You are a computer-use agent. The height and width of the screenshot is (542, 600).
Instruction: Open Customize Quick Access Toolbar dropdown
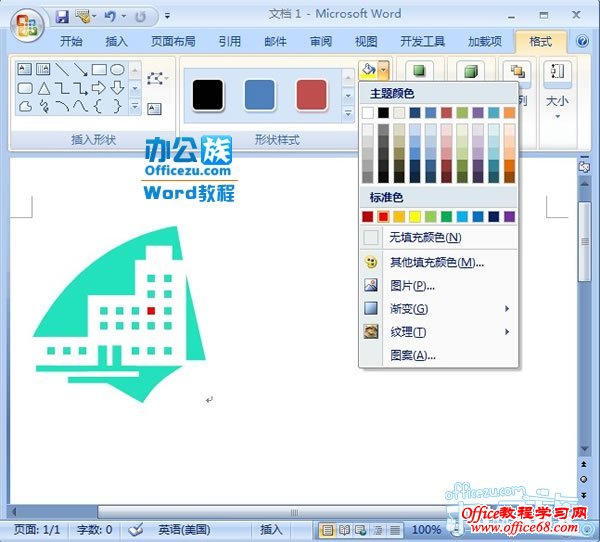tap(167, 16)
